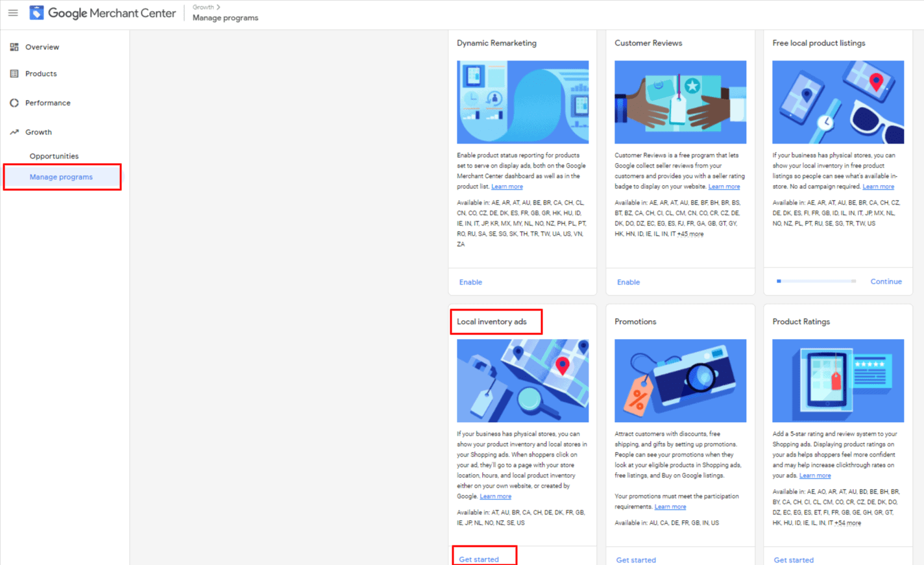Click the Free local product listings illustration
The height and width of the screenshot is (565, 924).
[x=838, y=102]
